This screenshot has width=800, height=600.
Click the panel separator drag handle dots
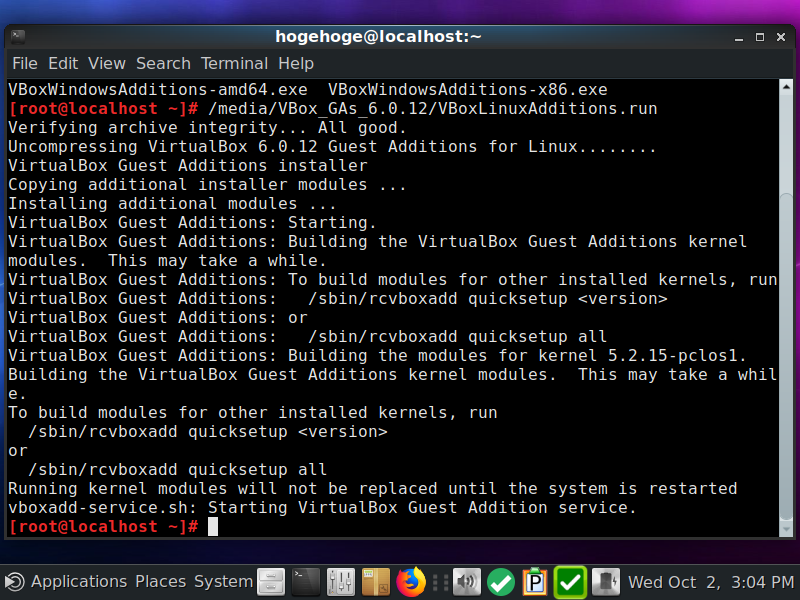(x=440, y=582)
